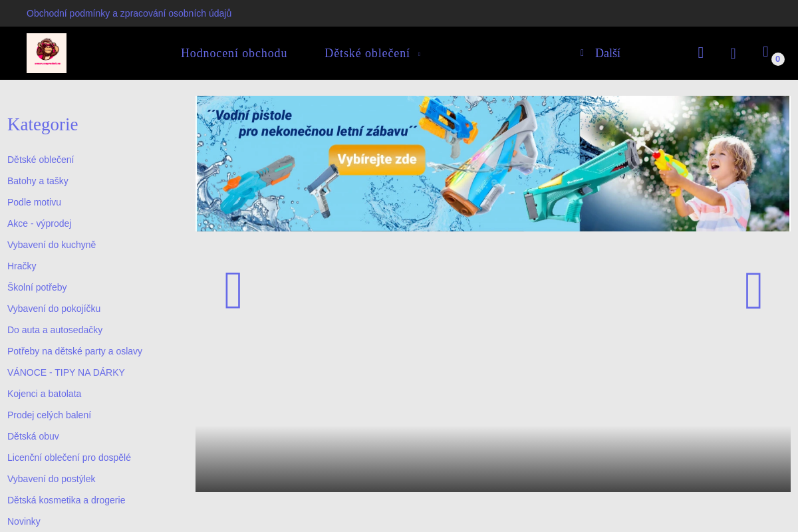The image size is (798, 532).
Task: Show next carousel slide arrow
Action: pos(753,291)
